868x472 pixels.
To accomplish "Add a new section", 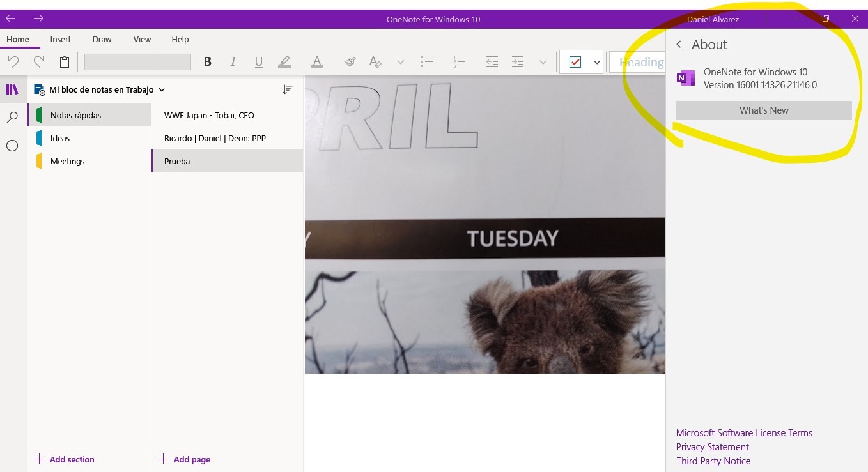I will click(x=64, y=459).
